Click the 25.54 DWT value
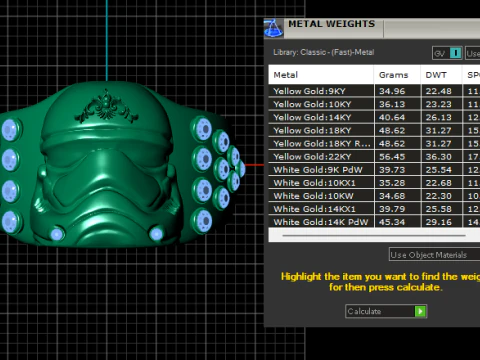 (439, 170)
